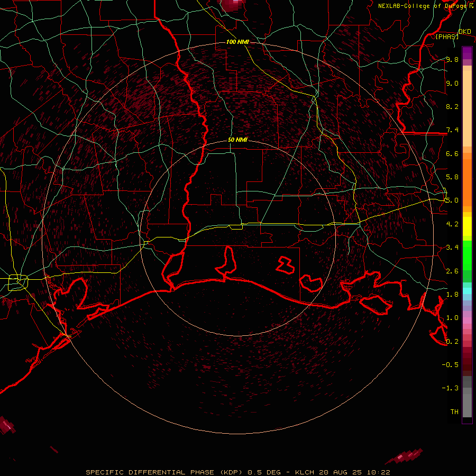Viewport: 476px width, 476px height.
Task: Click the 9.8 value on the color scale
Action: click(x=452, y=59)
